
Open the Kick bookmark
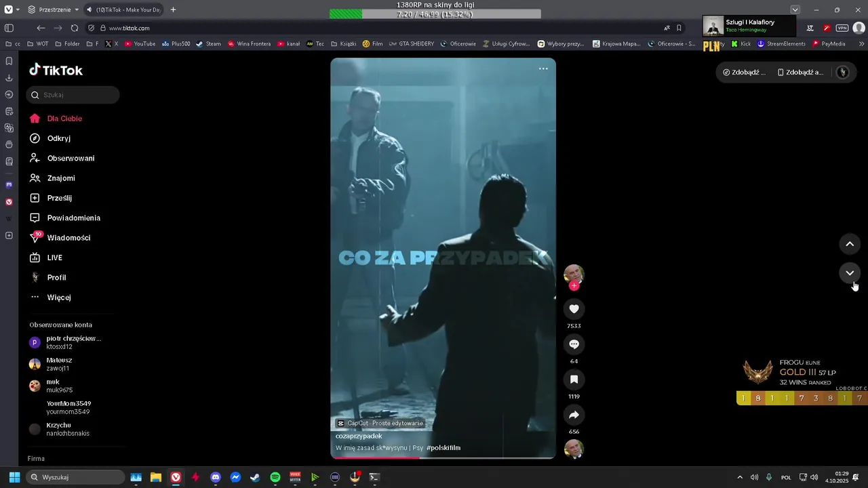pos(741,43)
